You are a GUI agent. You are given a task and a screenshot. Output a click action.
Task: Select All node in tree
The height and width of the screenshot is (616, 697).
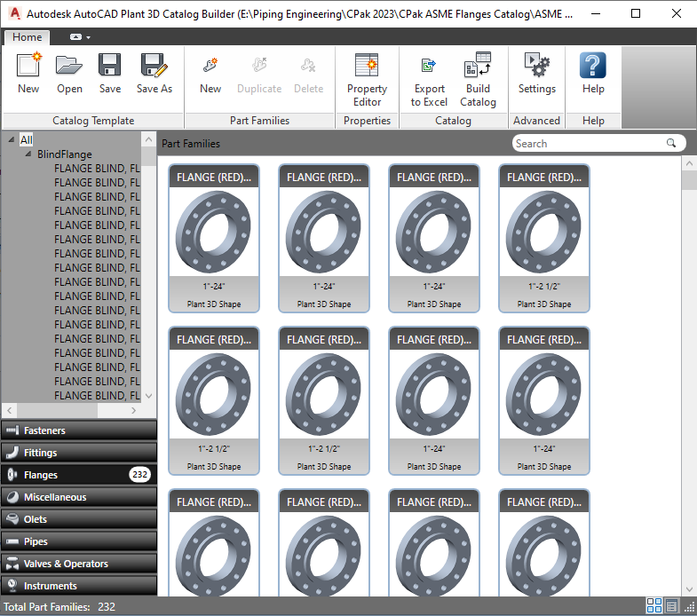[27, 140]
